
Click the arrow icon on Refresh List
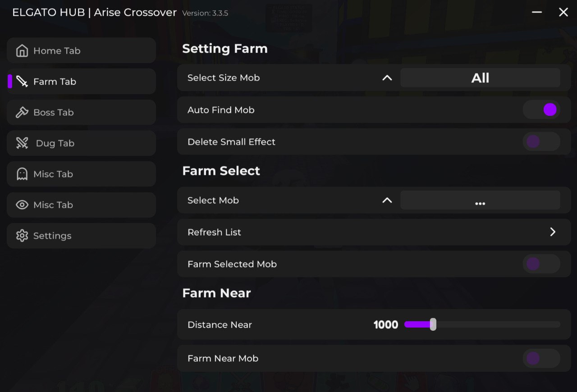coord(553,232)
